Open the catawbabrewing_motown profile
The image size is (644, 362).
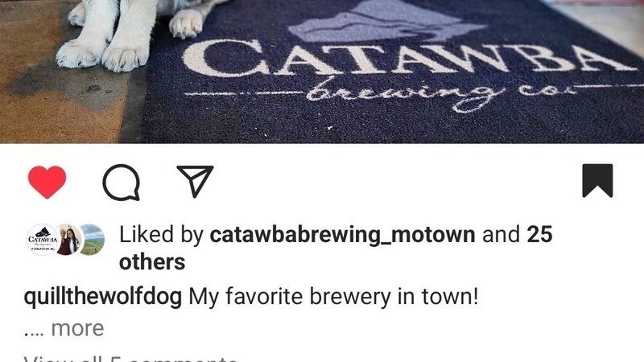pyautogui.click(x=343, y=235)
